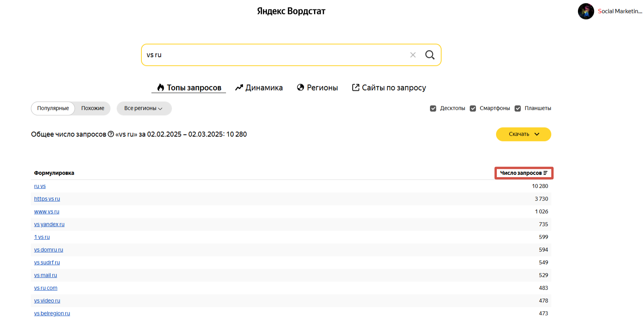
Task: Switch to the Динамика tab
Action: (x=259, y=88)
